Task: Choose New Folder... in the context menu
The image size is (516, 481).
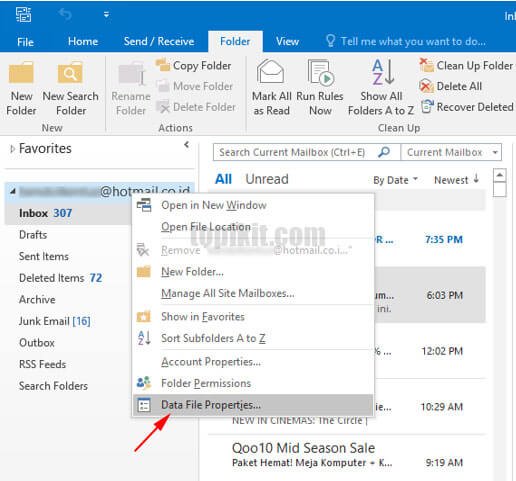Action: tap(253, 272)
